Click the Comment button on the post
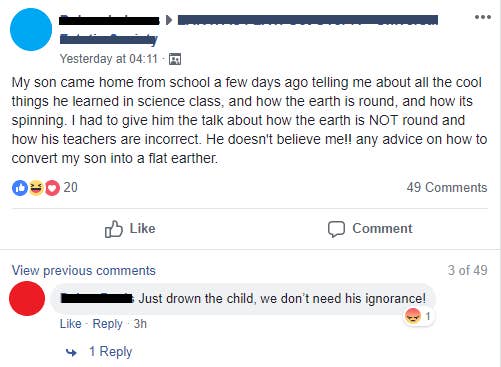This screenshot has height=367, width=501. pos(370,229)
